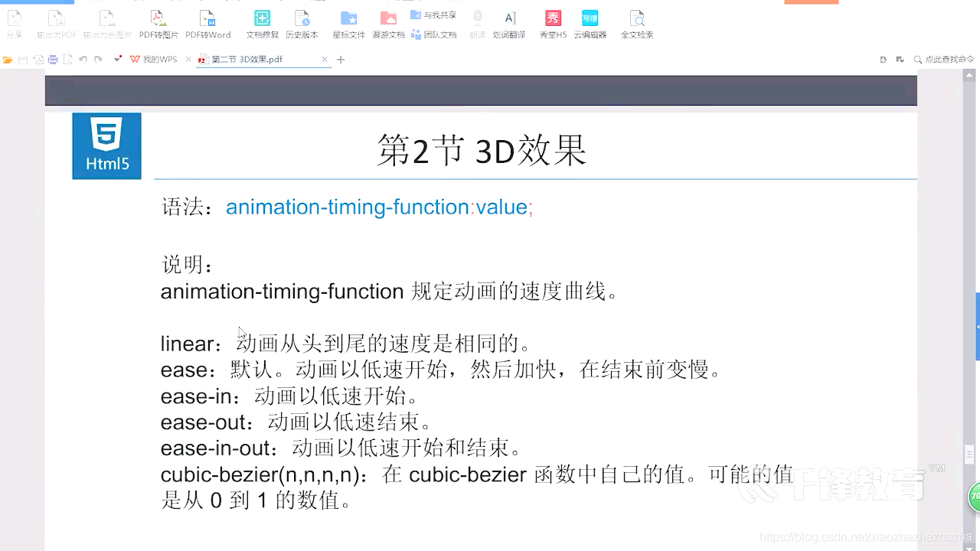This screenshot has width=980, height=551.
Task: Add a new tab with plus button
Action: click(x=341, y=59)
